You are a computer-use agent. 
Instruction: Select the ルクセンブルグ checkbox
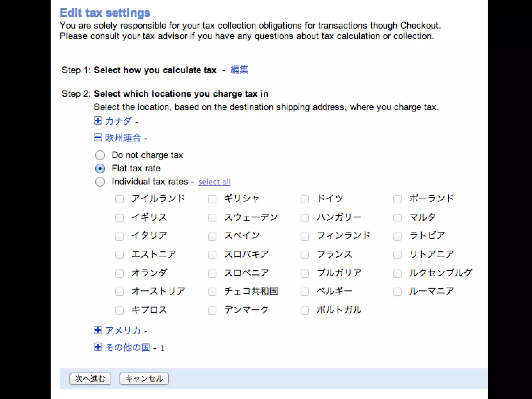[x=397, y=274]
